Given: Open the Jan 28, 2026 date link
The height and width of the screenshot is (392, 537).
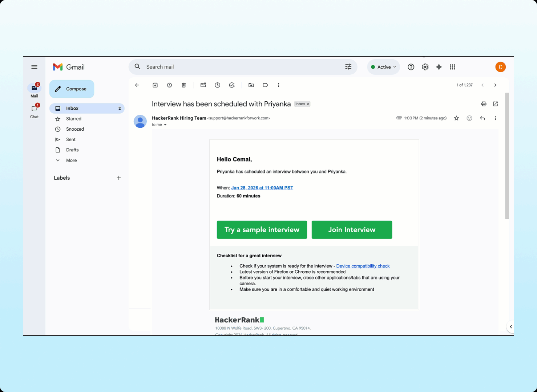Looking at the screenshot, I should point(262,188).
